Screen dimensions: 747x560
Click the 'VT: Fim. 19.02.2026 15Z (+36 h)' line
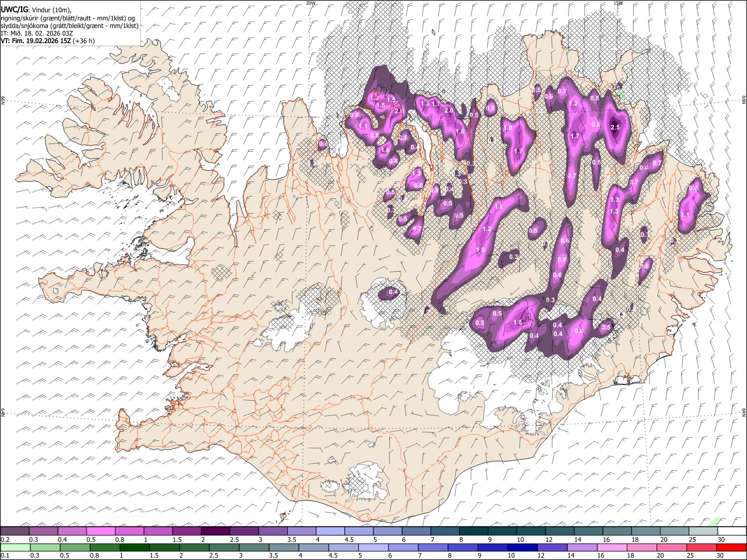[48, 41]
